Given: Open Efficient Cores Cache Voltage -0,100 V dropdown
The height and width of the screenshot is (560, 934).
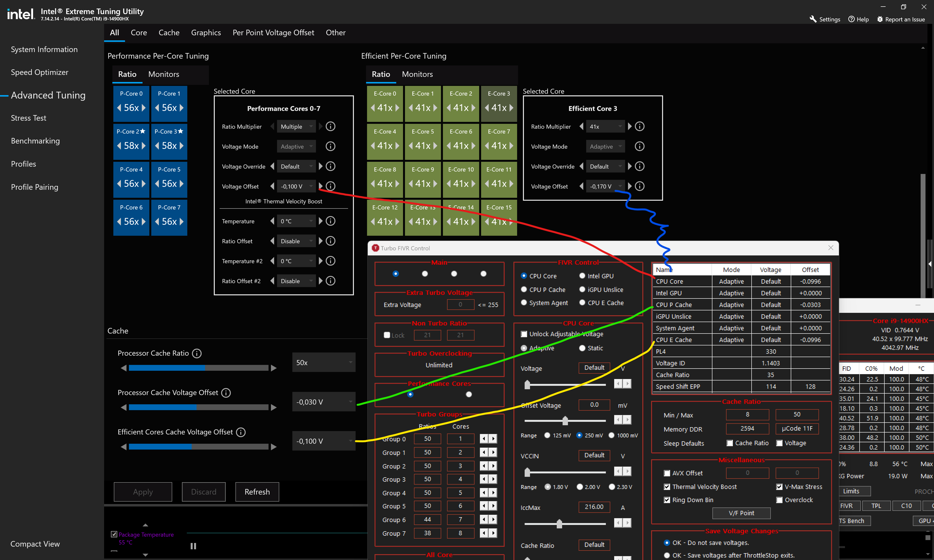Looking at the screenshot, I should pyautogui.click(x=324, y=441).
